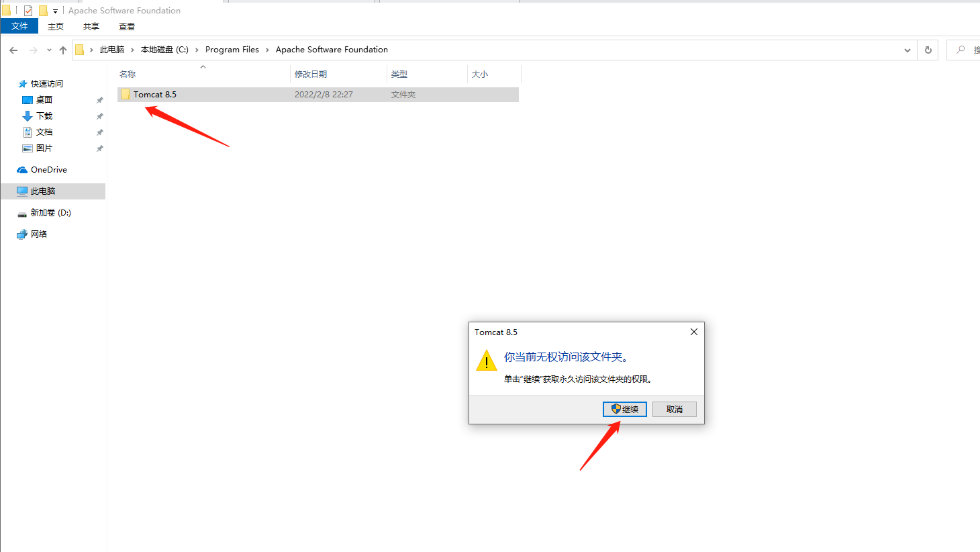Viewport: 980px width, 552px height.
Task: Click the folder icon in the address bar
Action: tap(79, 50)
